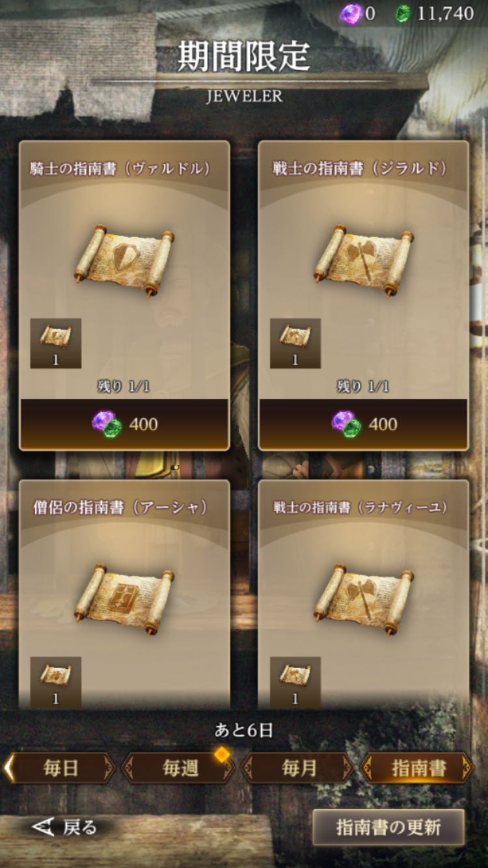Tap the orange notification marker on 毎週
Image resolution: width=488 pixels, height=868 pixels.
click(223, 753)
